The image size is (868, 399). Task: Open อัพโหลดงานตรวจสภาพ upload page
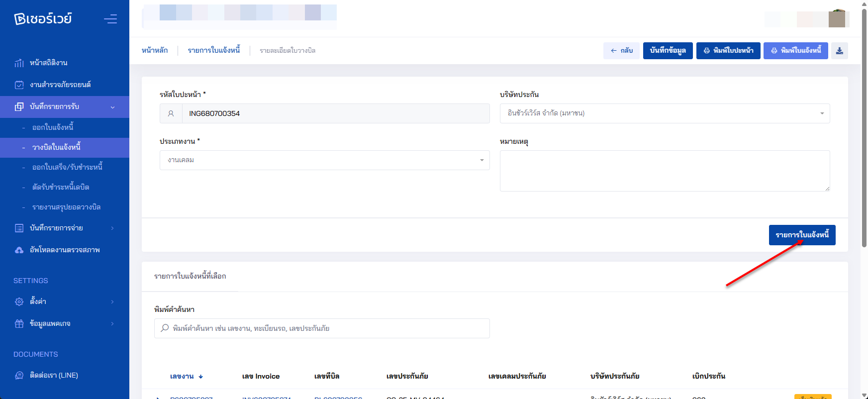64,250
